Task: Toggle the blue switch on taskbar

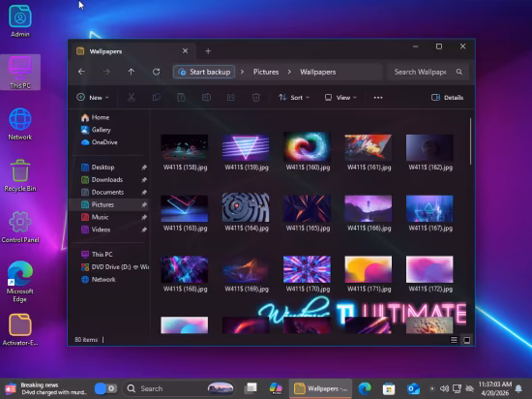Action: tap(105, 388)
